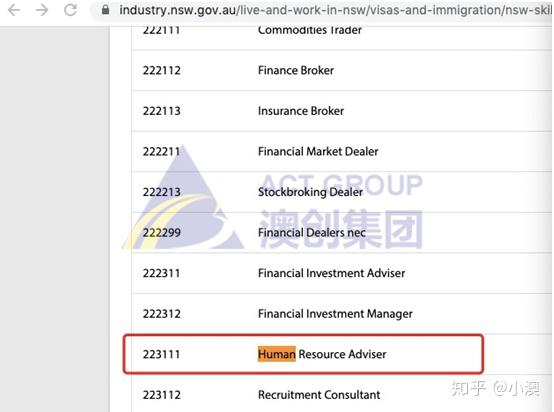Click the Recruitment Consultant entry
This screenshot has height=412, width=554.
[319, 395]
